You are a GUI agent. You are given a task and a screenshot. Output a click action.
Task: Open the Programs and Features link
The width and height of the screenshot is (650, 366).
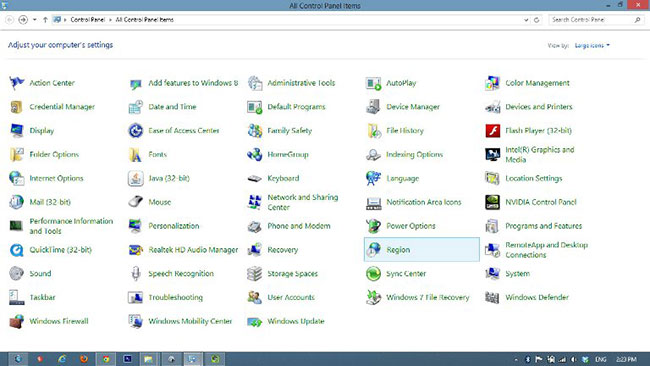click(x=543, y=226)
